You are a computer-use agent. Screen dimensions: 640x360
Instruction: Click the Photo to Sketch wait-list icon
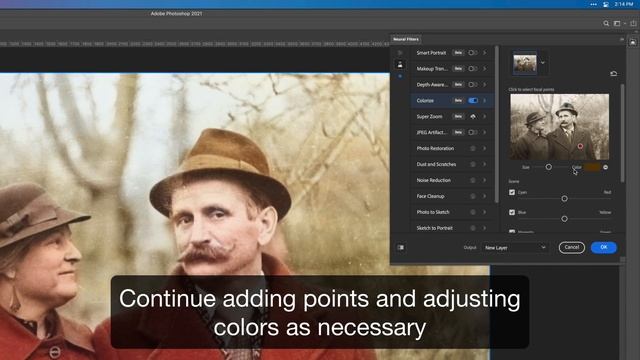pyautogui.click(x=473, y=212)
